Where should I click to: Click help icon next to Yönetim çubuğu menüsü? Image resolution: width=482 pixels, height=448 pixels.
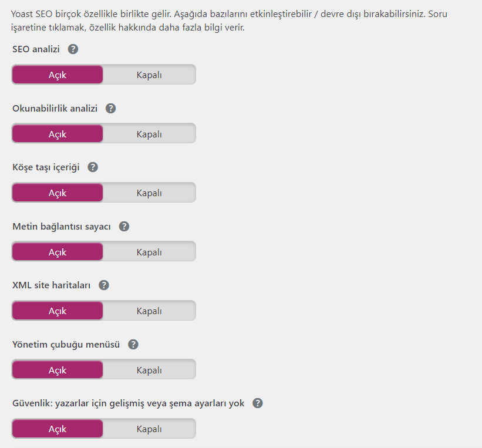pyautogui.click(x=133, y=345)
